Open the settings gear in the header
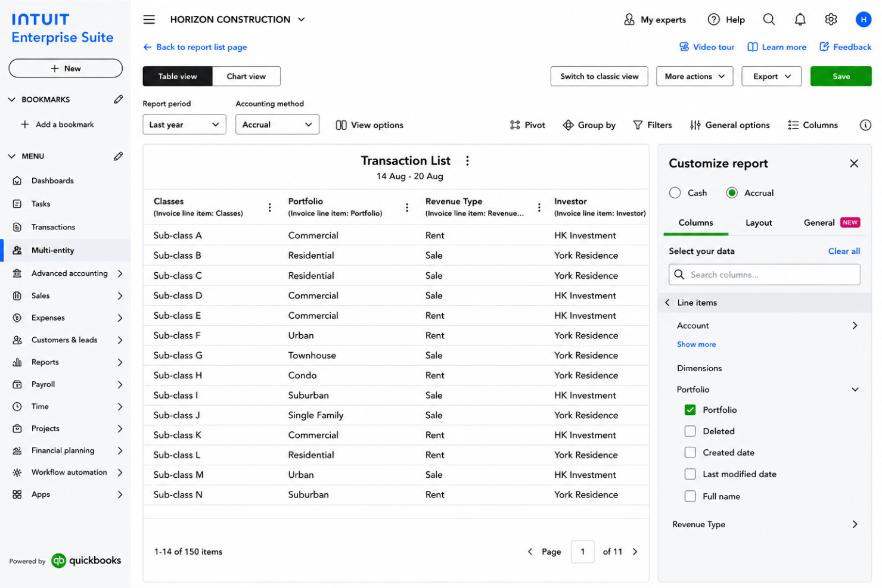Screen dimensions: 882x588 click(831, 20)
